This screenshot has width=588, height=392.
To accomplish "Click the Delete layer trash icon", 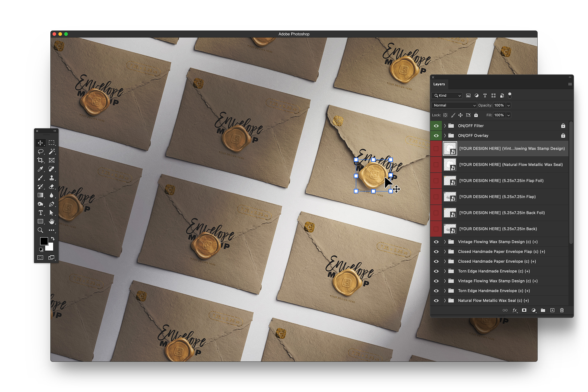I will click(x=562, y=310).
